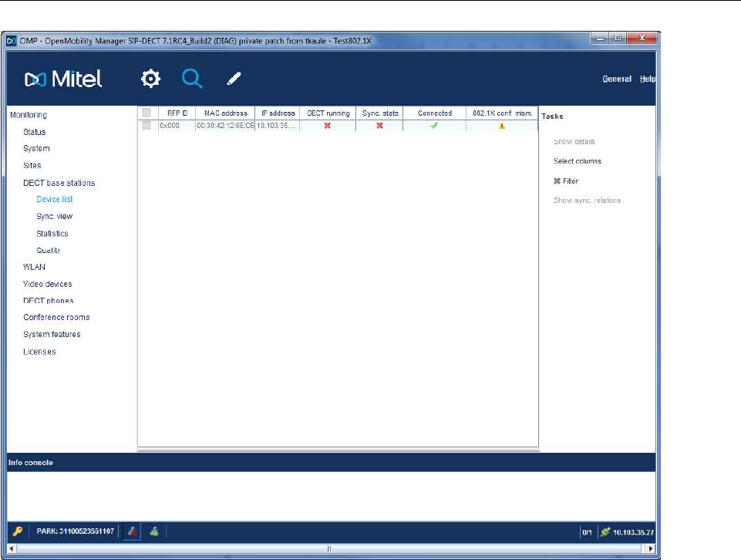Click the key icon in status bar
The width and height of the screenshot is (741, 560).
click(18, 531)
